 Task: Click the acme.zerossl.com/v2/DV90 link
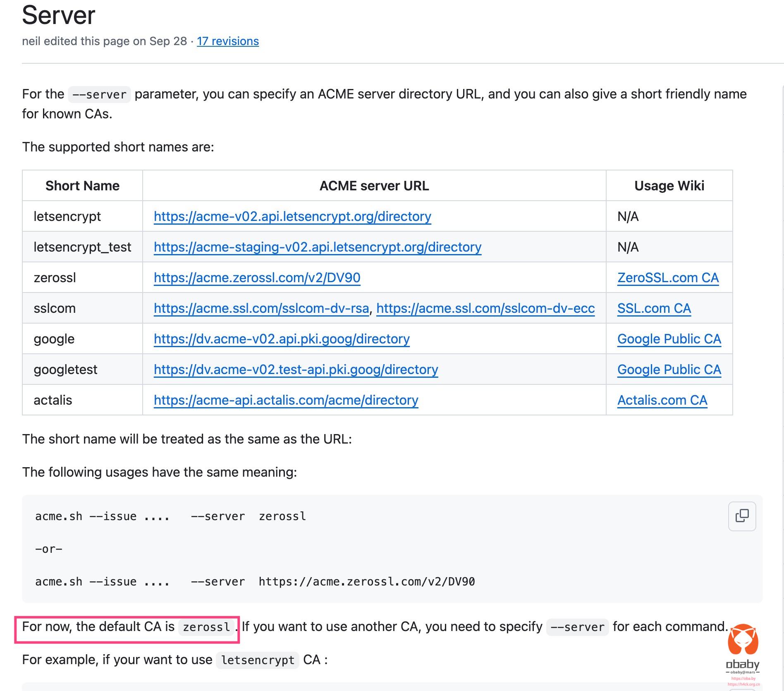click(x=257, y=278)
